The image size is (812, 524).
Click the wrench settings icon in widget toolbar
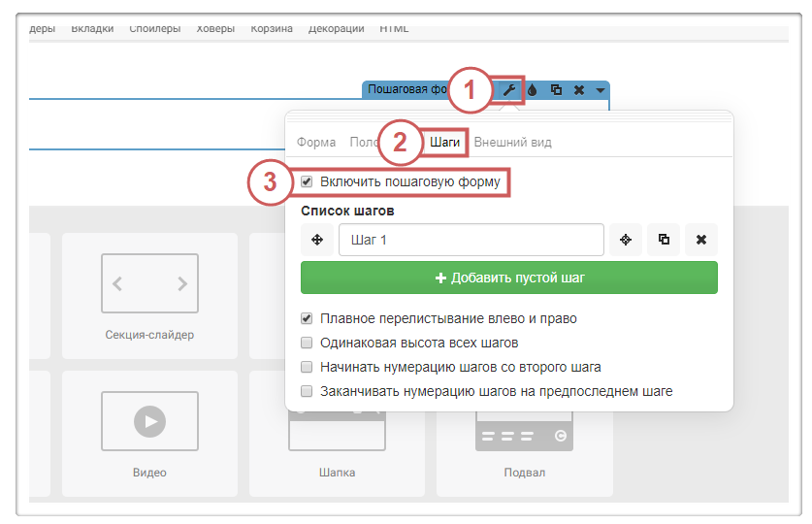pos(508,90)
